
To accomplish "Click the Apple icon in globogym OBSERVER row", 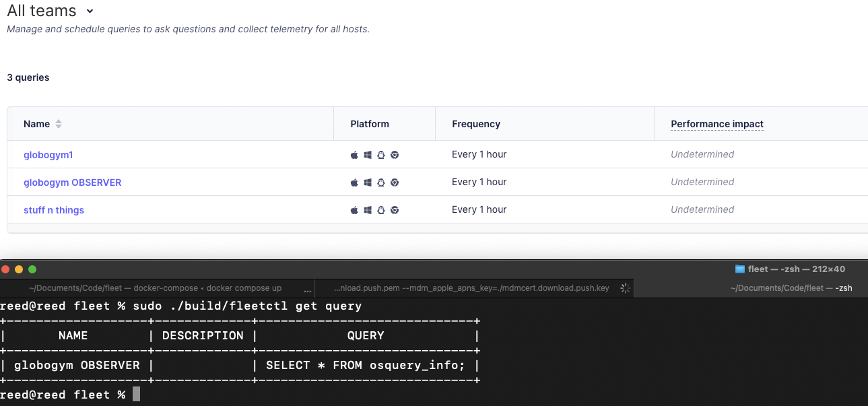I will click(355, 182).
